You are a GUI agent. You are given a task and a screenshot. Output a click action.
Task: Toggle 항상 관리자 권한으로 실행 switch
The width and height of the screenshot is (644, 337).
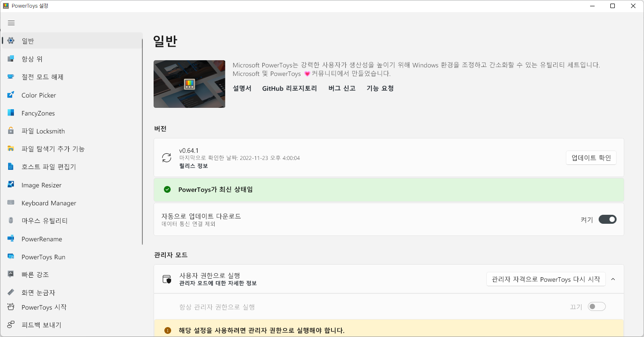[x=597, y=306]
